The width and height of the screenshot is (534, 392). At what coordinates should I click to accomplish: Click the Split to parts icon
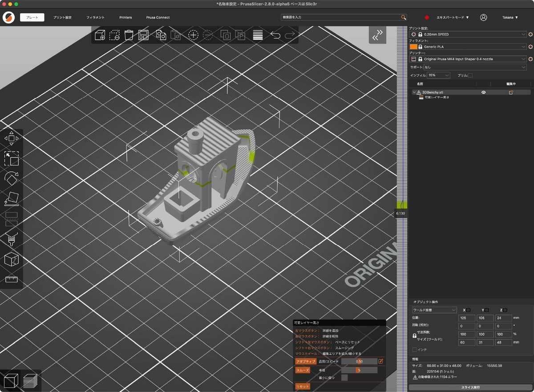[240, 35]
